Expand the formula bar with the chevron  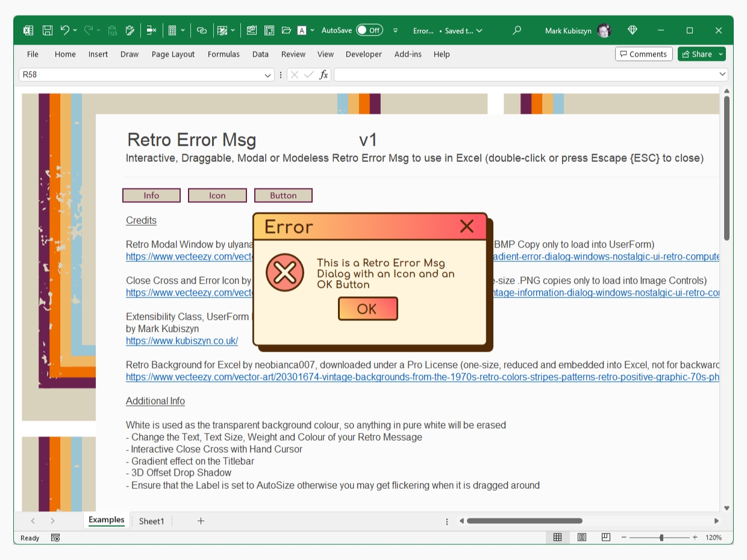click(722, 74)
